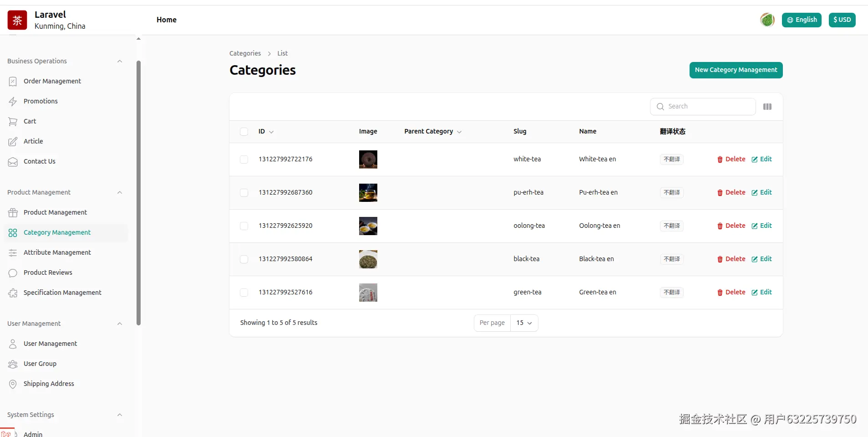Open the green-tea category thumbnail
This screenshot has width=868, height=437.
[368, 293]
